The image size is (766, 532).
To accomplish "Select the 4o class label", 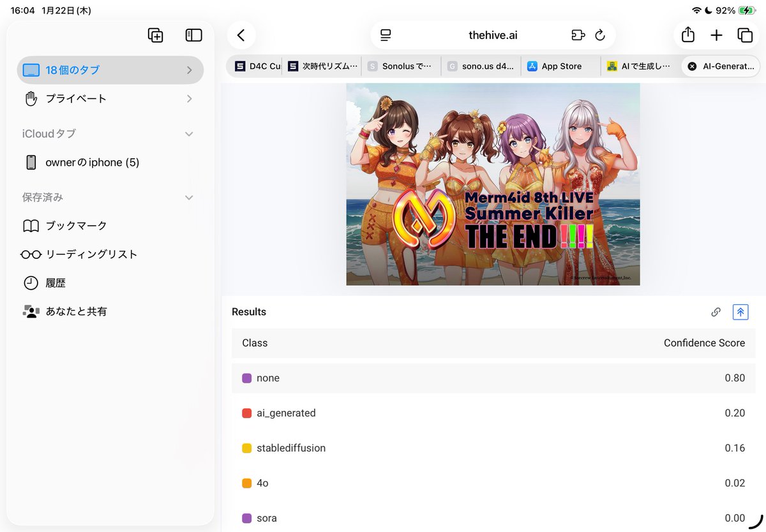I will click(262, 484).
